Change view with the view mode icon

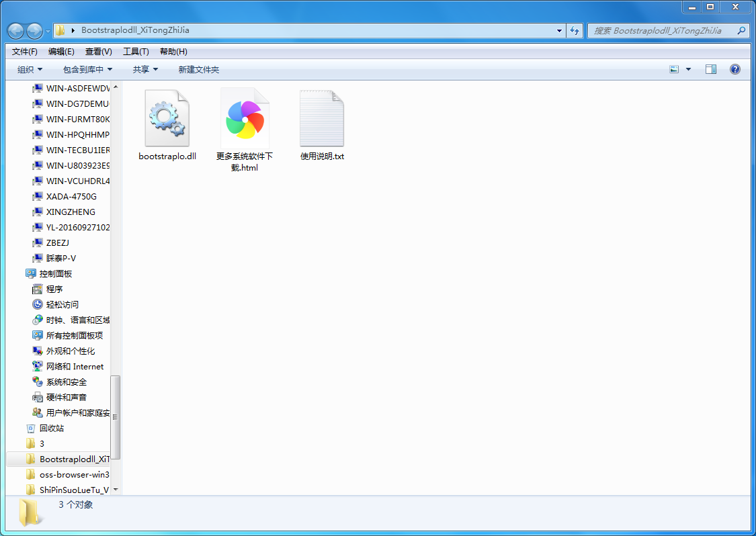click(x=674, y=69)
